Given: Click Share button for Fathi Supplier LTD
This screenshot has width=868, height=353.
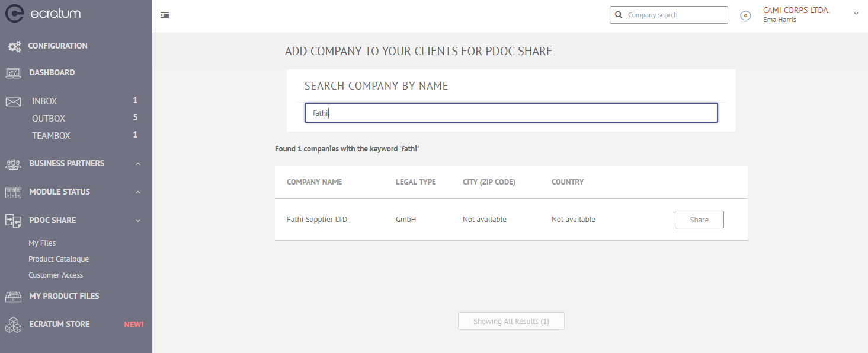Looking at the screenshot, I should pyautogui.click(x=699, y=220).
